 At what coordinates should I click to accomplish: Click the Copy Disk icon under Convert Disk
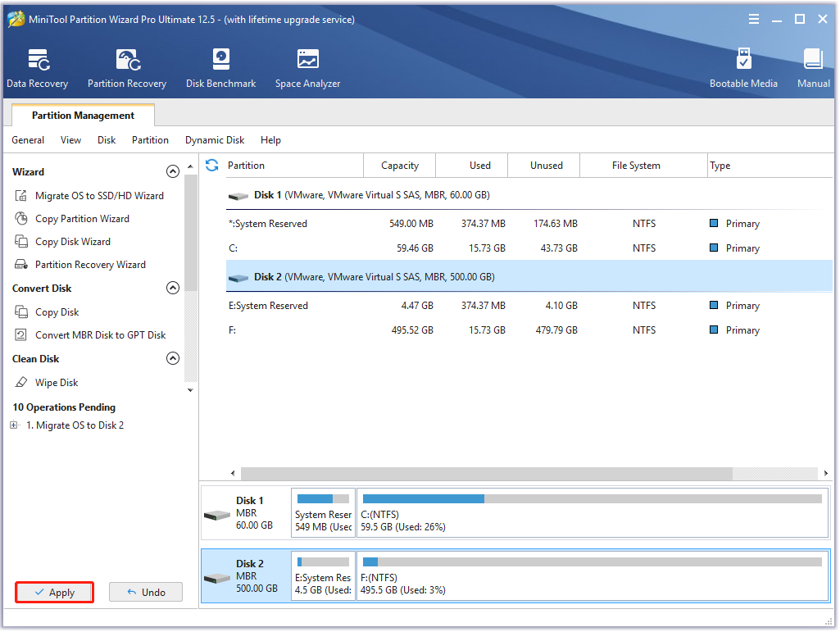(x=20, y=312)
